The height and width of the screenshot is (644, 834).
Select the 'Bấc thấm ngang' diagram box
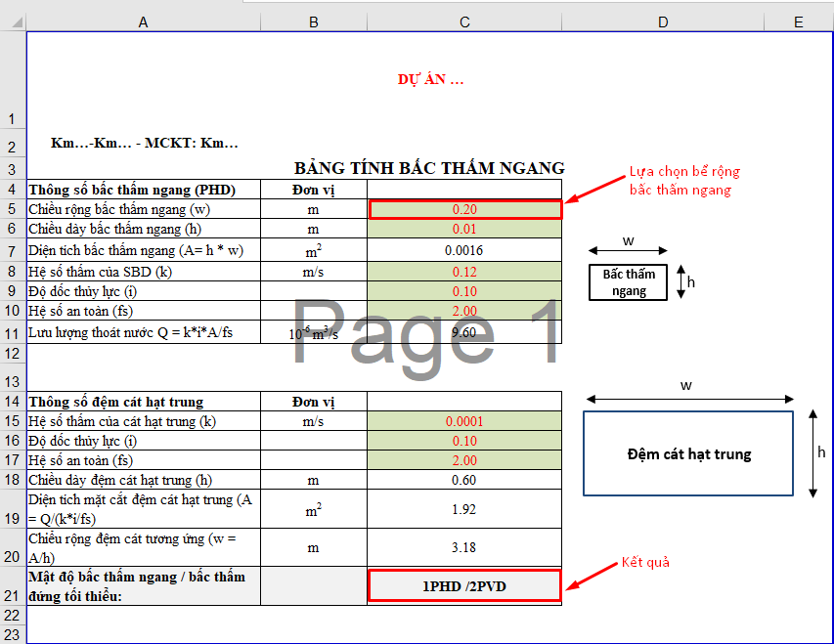(x=629, y=282)
